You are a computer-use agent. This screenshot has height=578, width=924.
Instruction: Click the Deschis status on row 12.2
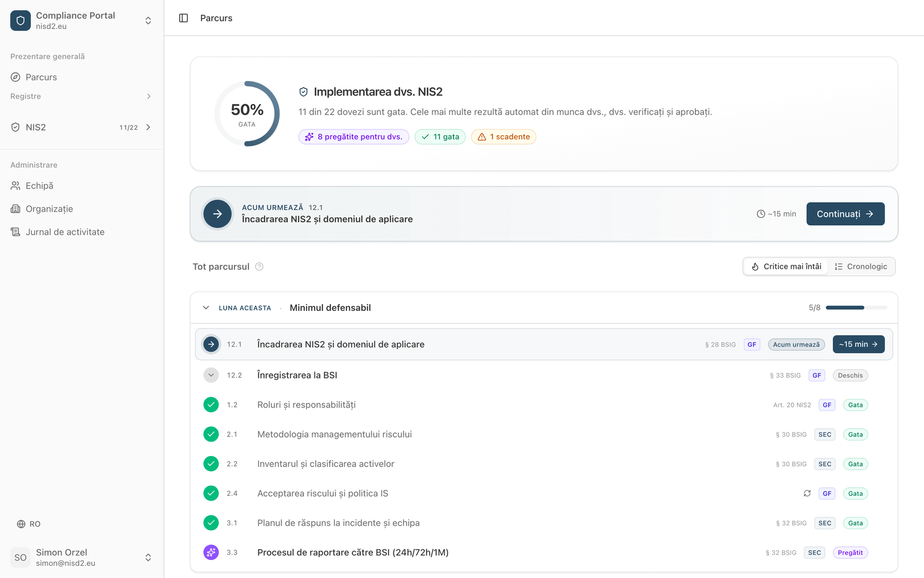pos(850,376)
